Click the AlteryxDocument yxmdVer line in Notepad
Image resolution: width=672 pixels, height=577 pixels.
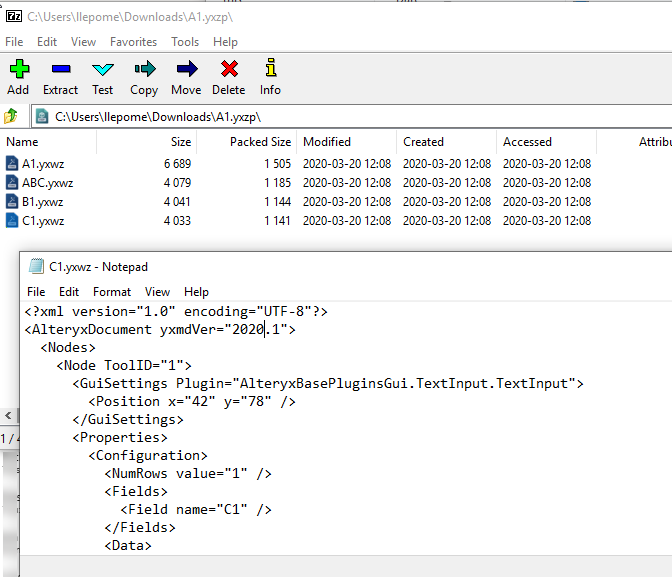[x=160, y=329]
